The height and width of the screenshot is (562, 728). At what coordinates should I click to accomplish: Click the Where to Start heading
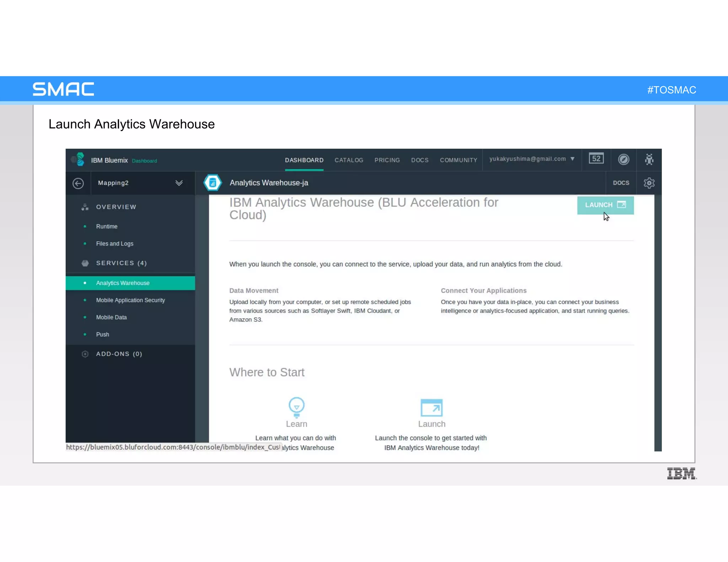point(267,372)
